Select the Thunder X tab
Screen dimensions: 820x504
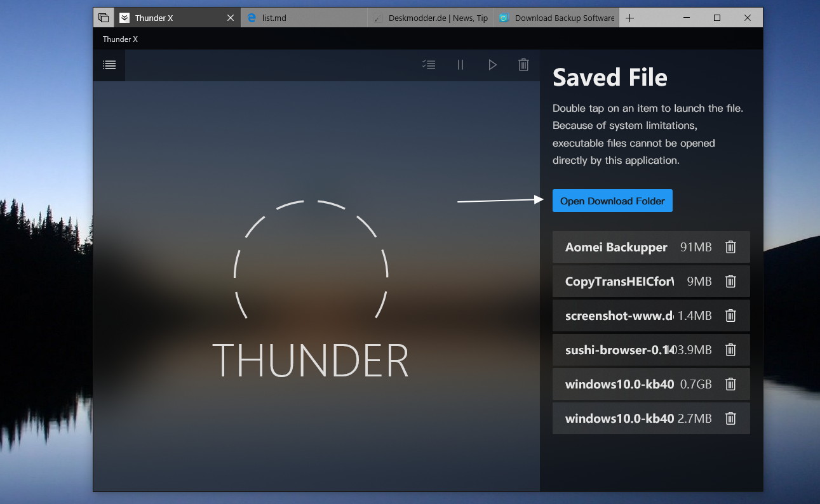click(177, 18)
